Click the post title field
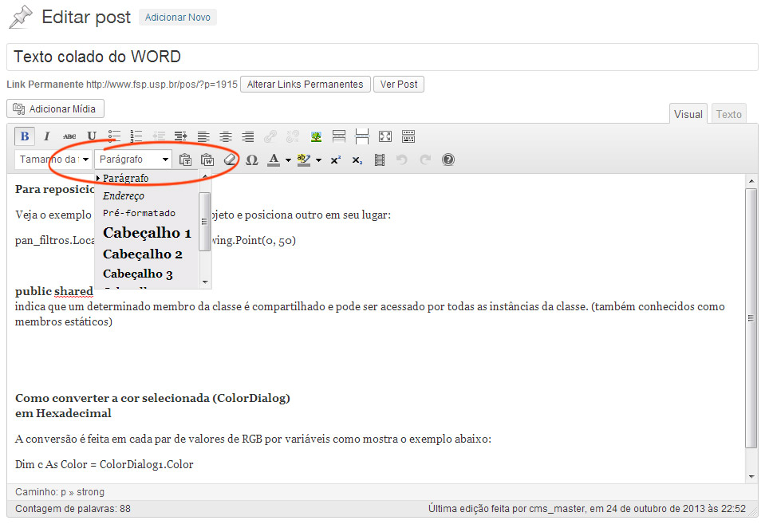The image size is (769, 532). pos(383,57)
